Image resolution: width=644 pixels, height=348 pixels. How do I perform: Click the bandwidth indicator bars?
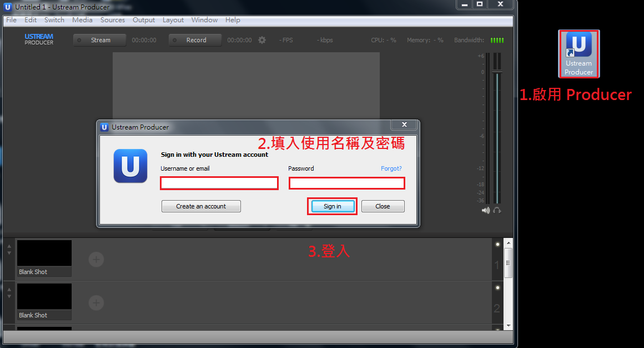tap(497, 40)
